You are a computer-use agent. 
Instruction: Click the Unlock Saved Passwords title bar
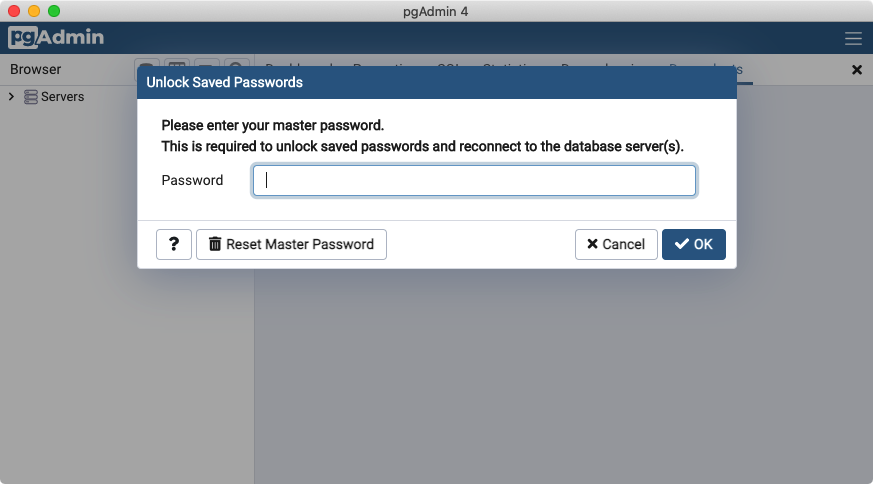click(x=436, y=82)
